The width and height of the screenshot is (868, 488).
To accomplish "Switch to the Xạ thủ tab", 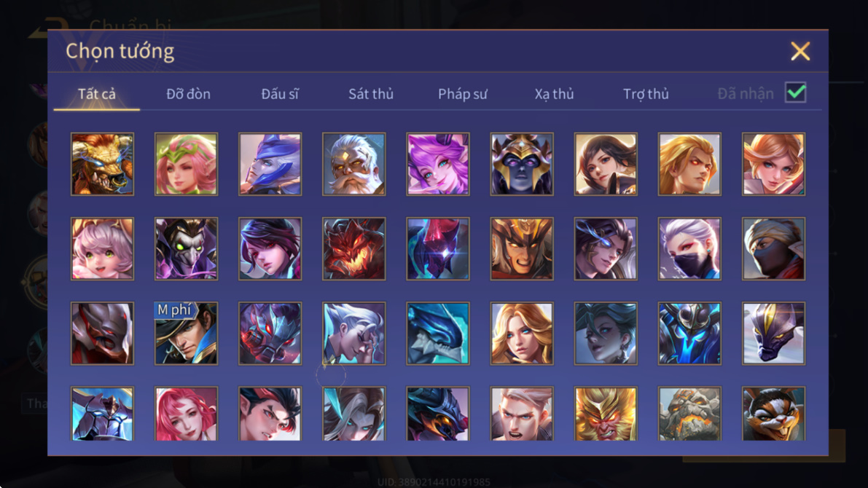I will click(x=554, y=94).
